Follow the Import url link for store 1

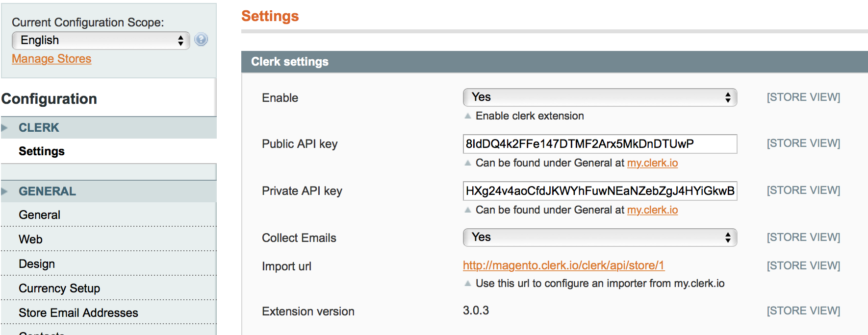pyautogui.click(x=563, y=265)
